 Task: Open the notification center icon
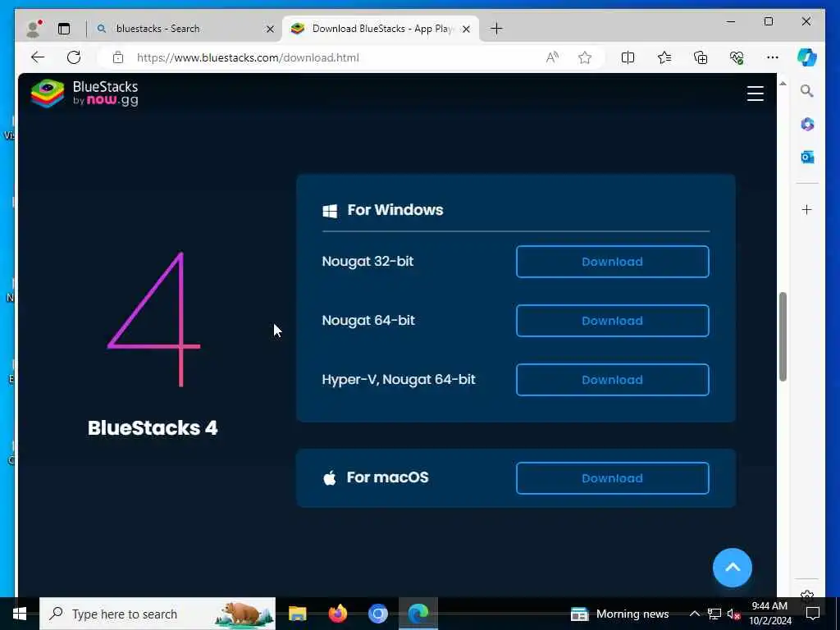coord(813,614)
